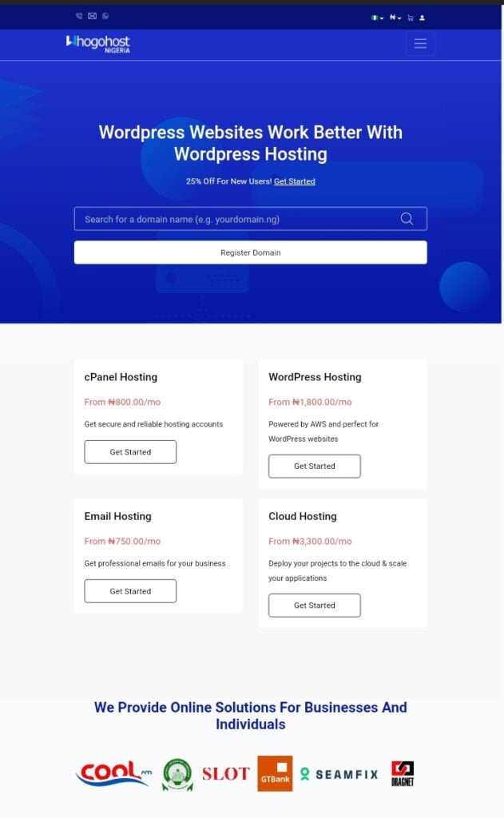Open the Naira currency dropdown
Image resolution: width=504 pixels, height=818 pixels.
(395, 18)
